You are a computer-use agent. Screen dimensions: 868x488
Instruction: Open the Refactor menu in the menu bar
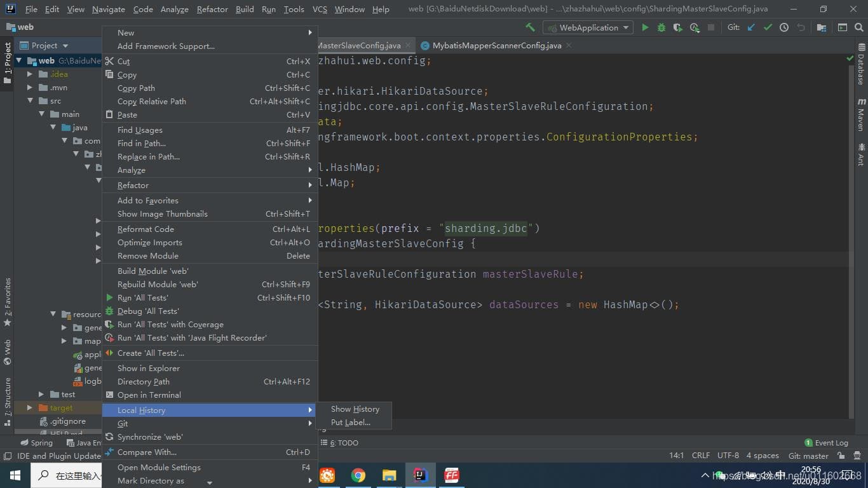pyautogui.click(x=212, y=10)
